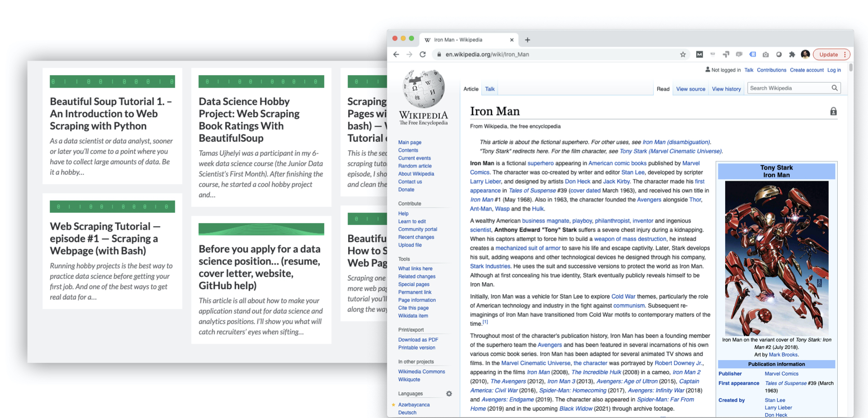
Task: Click the round dark-circle extension icon
Action: (x=778, y=54)
